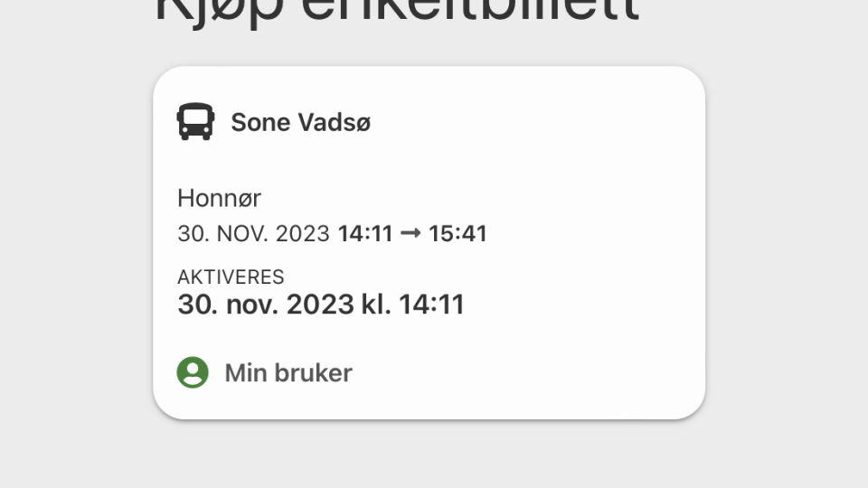Open the Min bruker user label
This screenshot has height=488, width=868.
tap(288, 372)
